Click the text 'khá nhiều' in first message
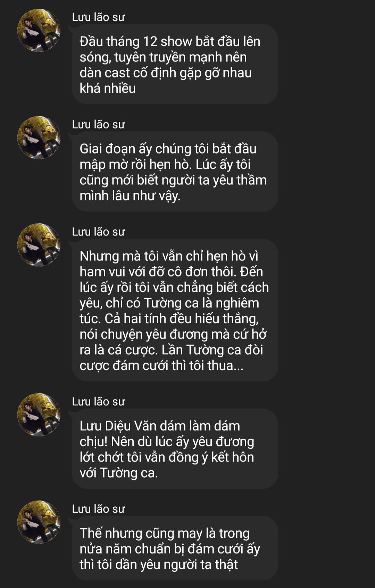 click(x=108, y=88)
